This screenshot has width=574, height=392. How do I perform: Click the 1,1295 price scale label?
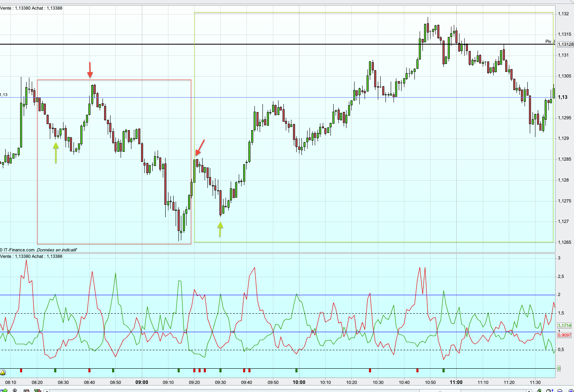565,118
